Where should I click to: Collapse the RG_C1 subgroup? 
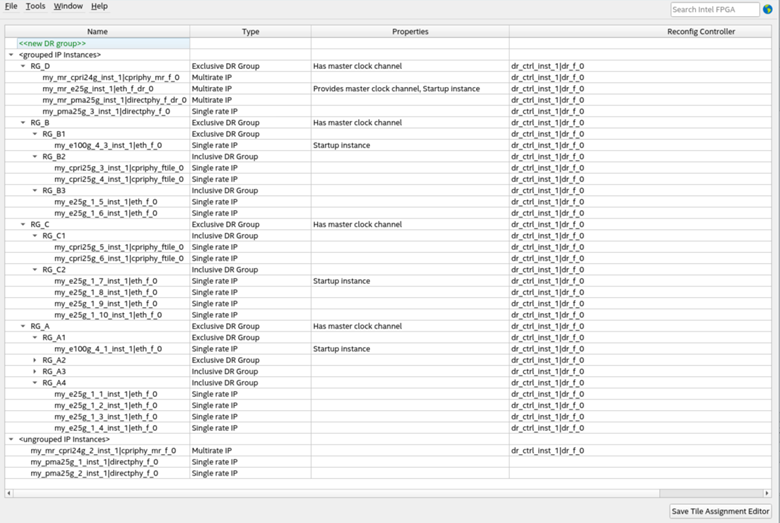[35, 236]
